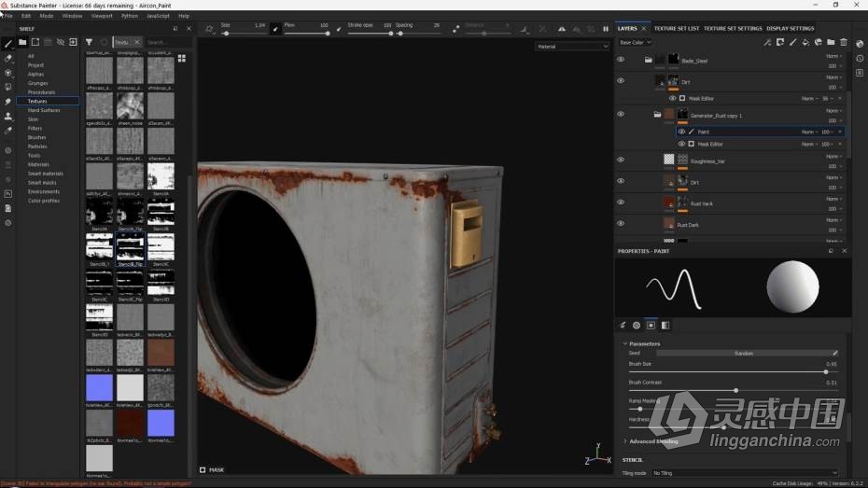The height and width of the screenshot is (488, 868).
Task: Open Alpha properties tab icon
Action: pyautogui.click(x=637, y=326)
